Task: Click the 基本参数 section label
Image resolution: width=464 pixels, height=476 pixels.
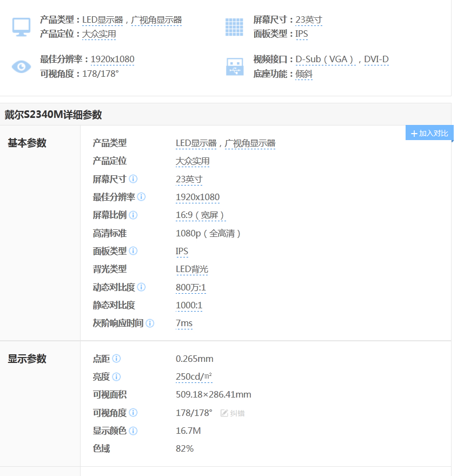Action: [x=27, y=143]
